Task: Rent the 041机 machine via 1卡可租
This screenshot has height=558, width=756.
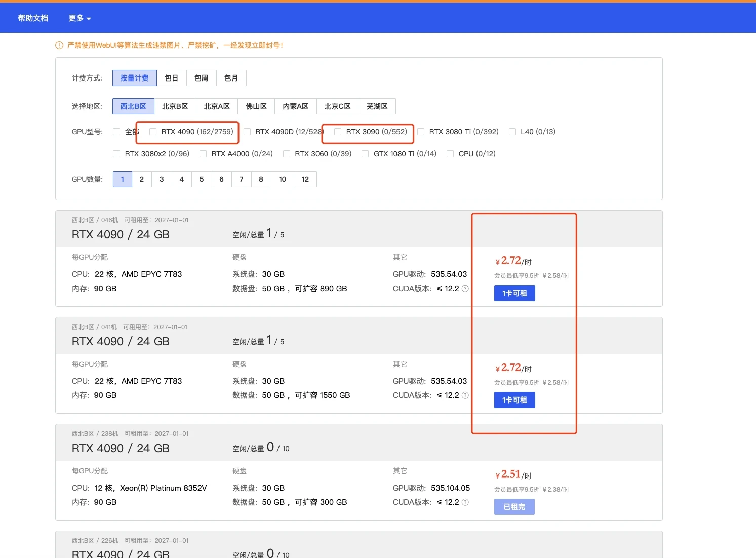Action: point(514,400)
